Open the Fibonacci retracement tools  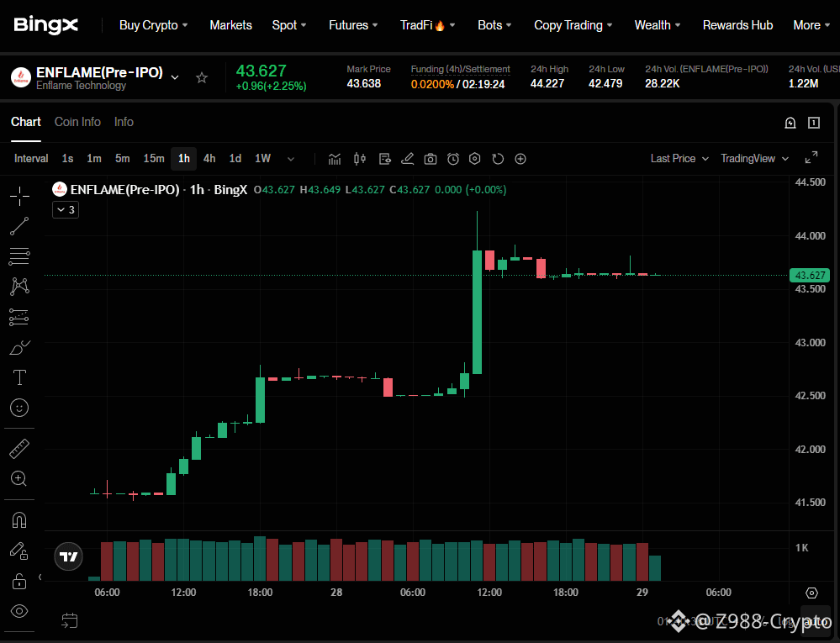[x=20, y=256]
